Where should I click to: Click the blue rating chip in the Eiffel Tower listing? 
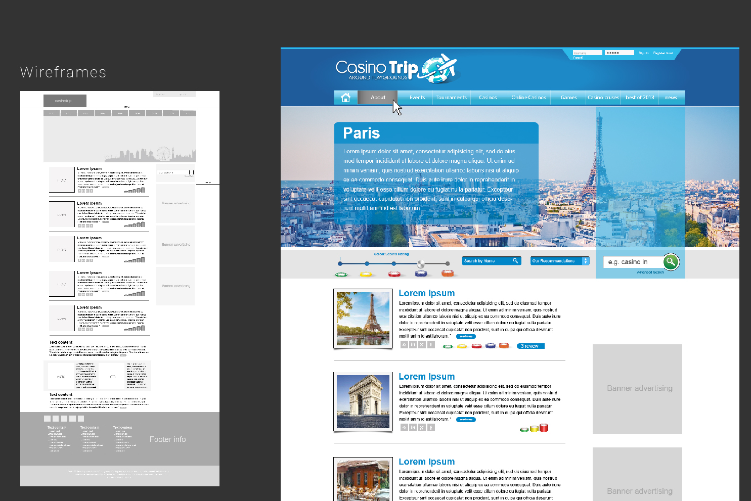(x=490, y=345)
